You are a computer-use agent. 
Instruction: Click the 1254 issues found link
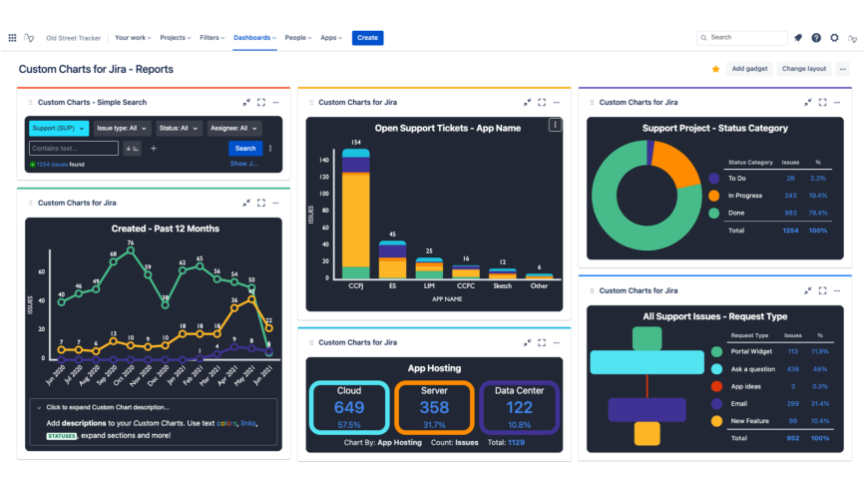point(51,165)
